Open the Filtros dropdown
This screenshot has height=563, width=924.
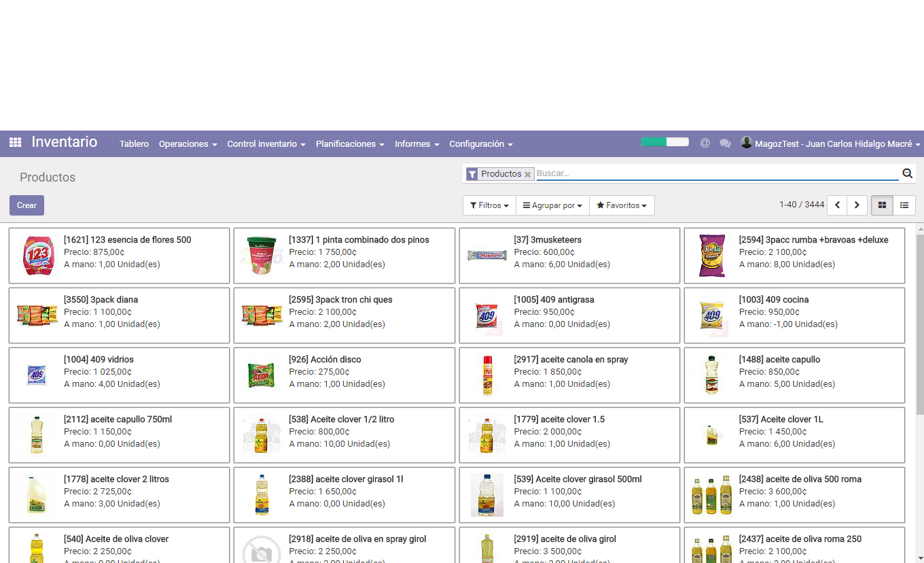pyautogui.click(x=489, y=205)
